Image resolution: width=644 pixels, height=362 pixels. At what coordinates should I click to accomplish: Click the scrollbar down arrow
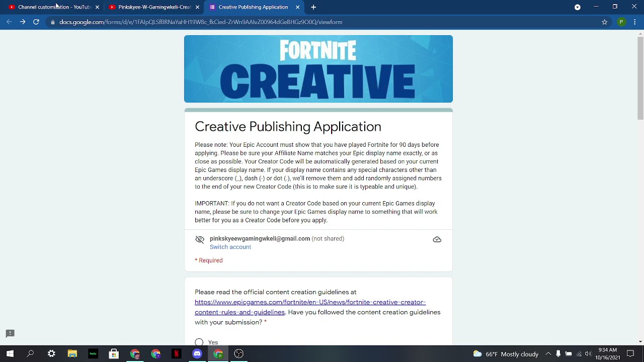pyautogui.click(x=640, y=341)
